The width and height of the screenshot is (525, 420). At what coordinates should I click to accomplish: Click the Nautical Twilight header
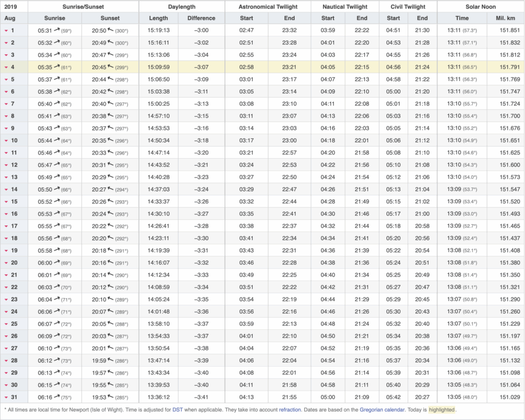click(345, 7)
